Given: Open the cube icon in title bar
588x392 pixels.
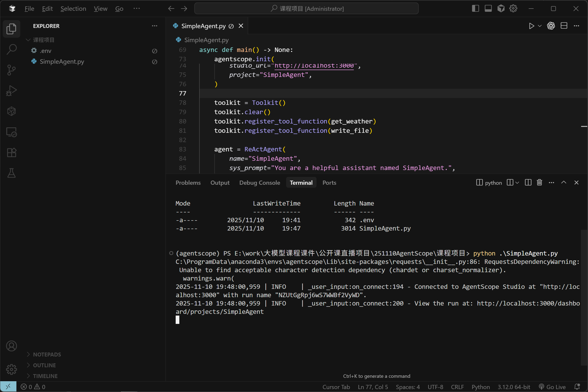Looking at the screenshot, I should [x=501, y=9].
